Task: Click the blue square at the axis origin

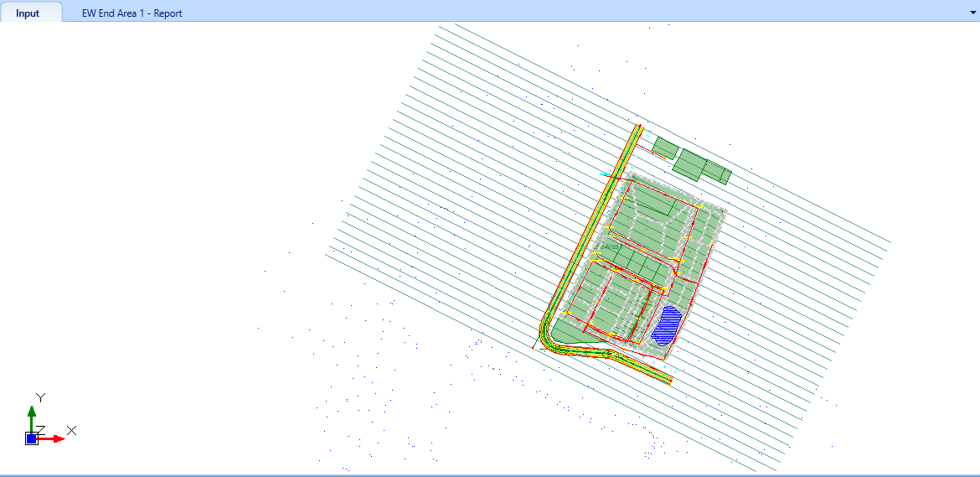Action: 31,438
